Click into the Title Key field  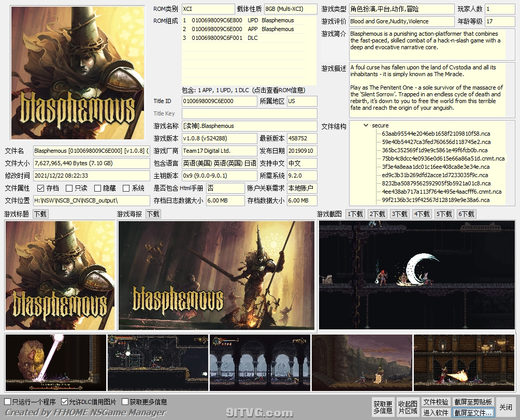tap(249, 113)
